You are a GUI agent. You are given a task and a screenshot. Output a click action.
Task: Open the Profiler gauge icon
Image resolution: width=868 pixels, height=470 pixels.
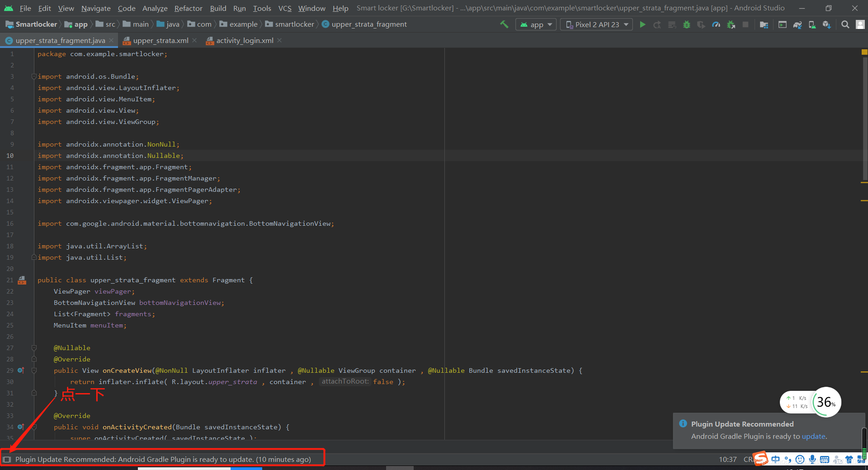(x=716, y=24)
